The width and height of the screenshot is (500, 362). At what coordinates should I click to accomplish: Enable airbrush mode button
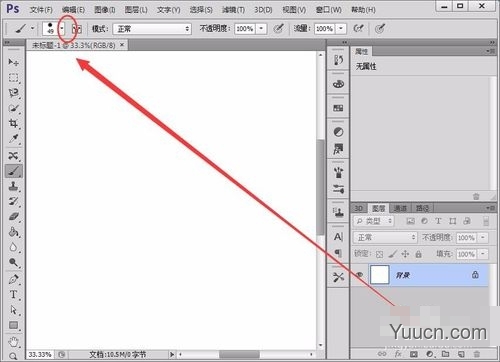pyautogui.click(x=358, y=29)
